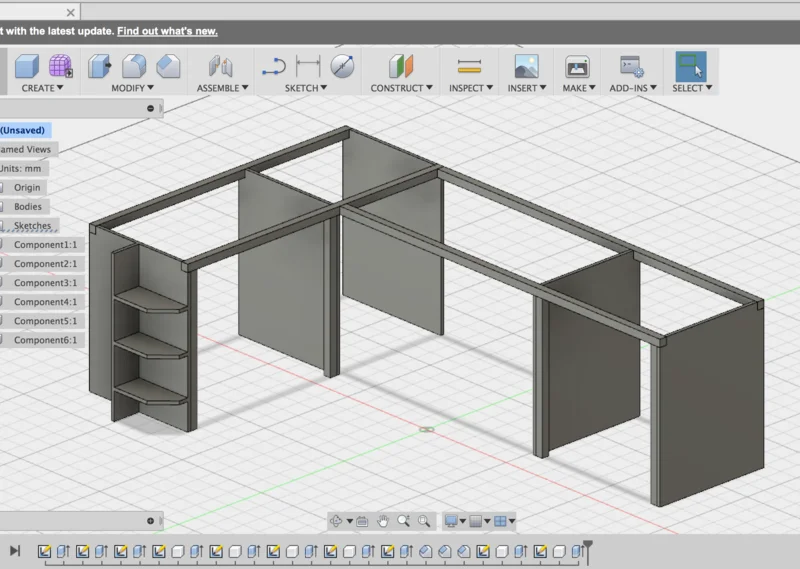Pick the sketch Line tool
Viewport: 800px width, 569px height.
[x=274, y=66]
